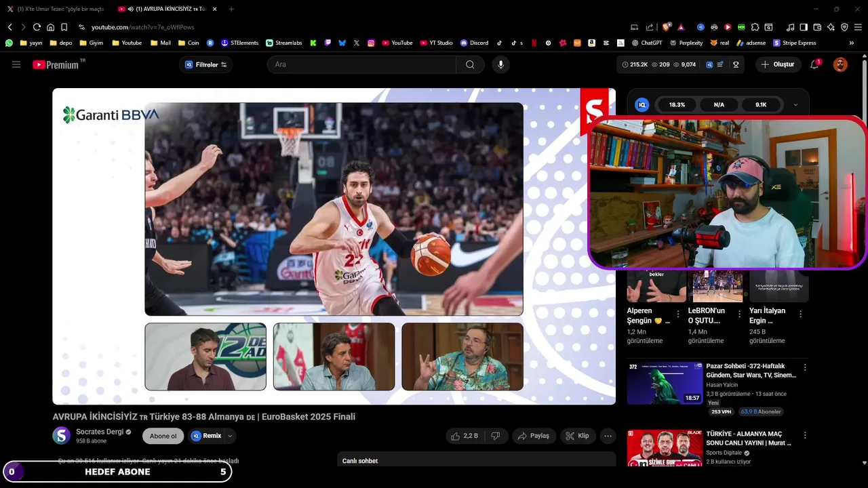Open the yayın bookmarks folder
The image size is (868, 488).
tap(31, 43)
